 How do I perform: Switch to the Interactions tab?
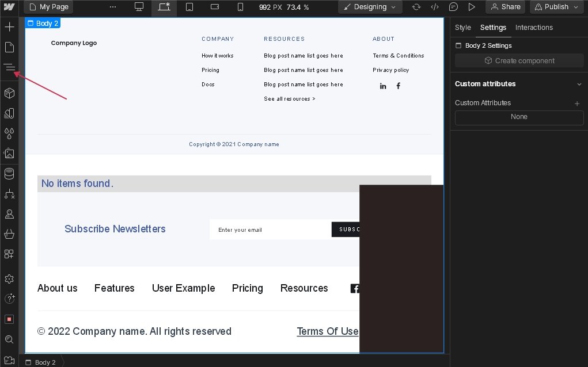534,28
